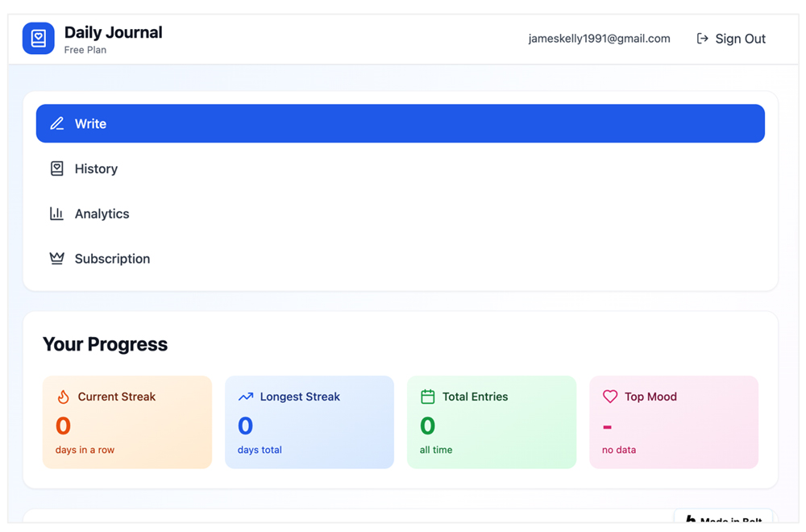The width and height of the screenshot is (806, 532).
Task: Select the Total Entries card
Action: [492, 422]
